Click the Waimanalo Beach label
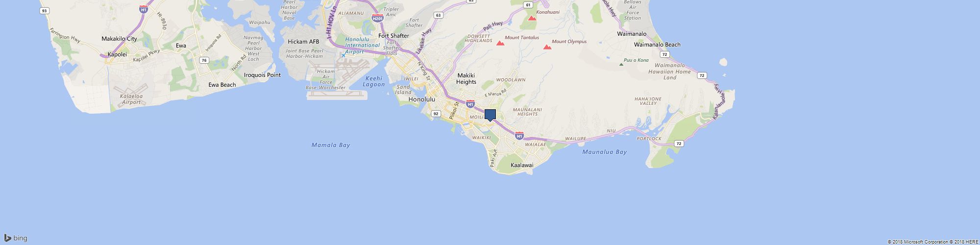The width and height of the screenshot is (980, 245). pyautogui.click(x=657, y=45)
